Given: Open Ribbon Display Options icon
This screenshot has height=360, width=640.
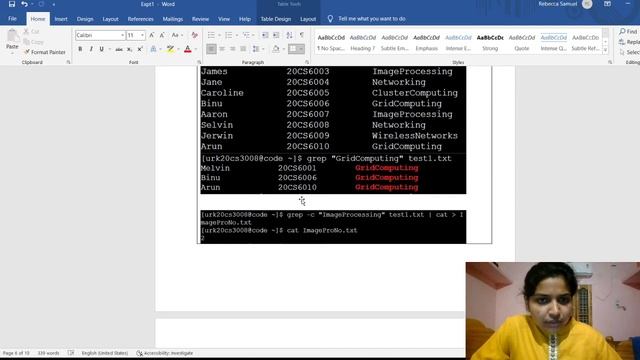Looking at the screenshot, I should 607,4.
